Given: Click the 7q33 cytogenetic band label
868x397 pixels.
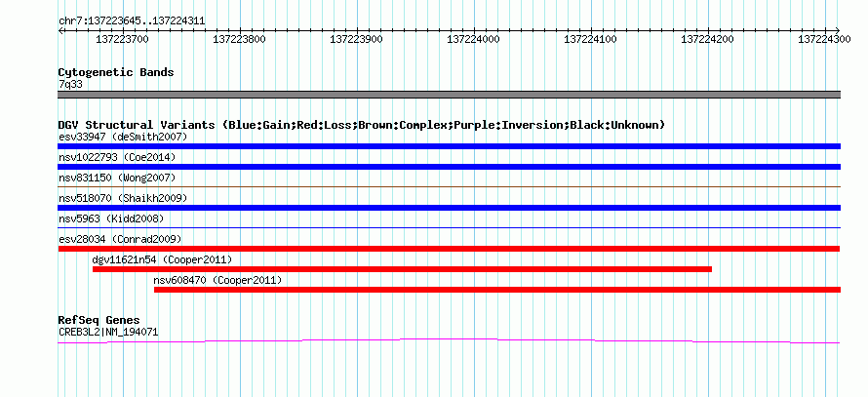Looking at the screenshot, I should pyautogui.click(x=70, y=85).
